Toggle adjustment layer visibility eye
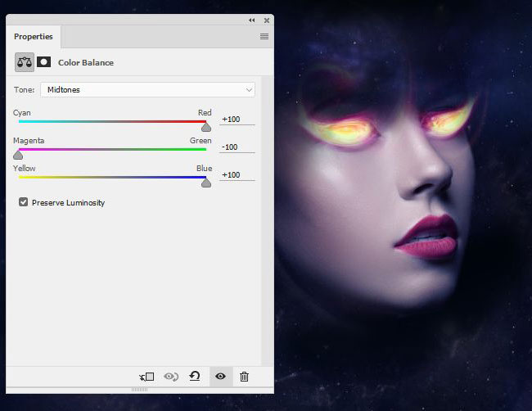532x411 pixels. pyautogui.click(x=220, y=376)
